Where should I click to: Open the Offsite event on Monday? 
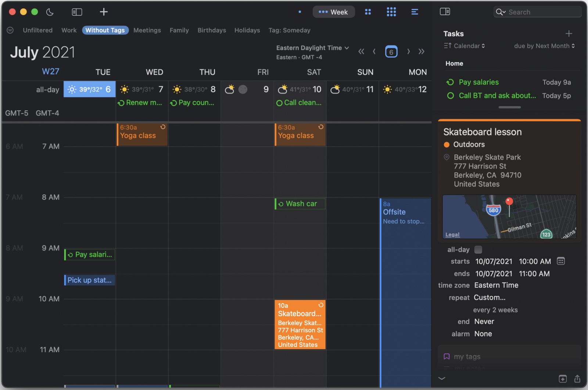(405, 292)
